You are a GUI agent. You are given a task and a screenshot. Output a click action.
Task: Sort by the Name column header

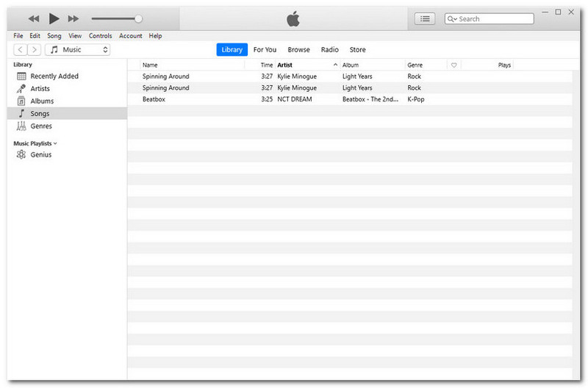[192, 65]
